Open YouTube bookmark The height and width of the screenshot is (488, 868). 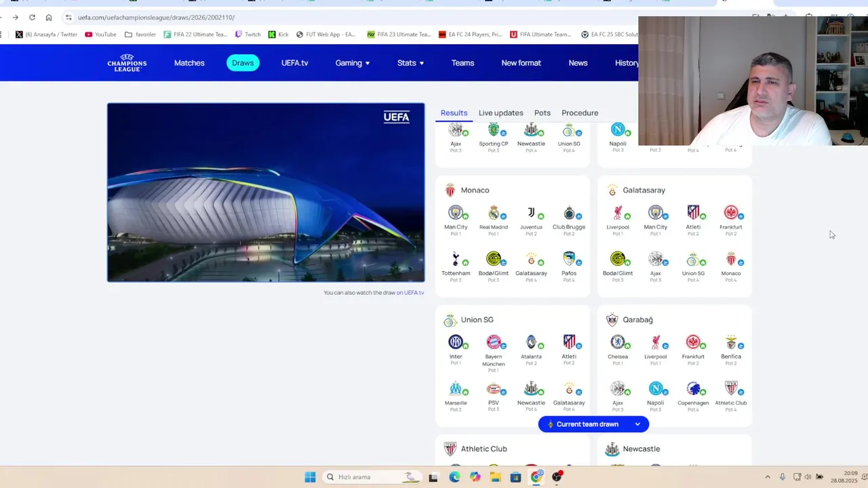pos(100,35)
